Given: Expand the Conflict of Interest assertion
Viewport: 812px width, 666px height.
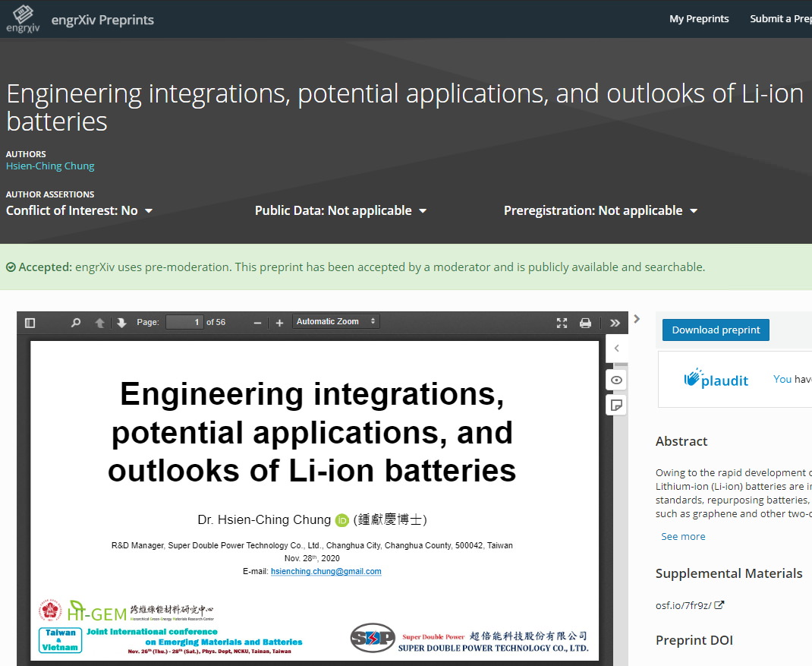Looking at the screenshot, I should [79, 211].
